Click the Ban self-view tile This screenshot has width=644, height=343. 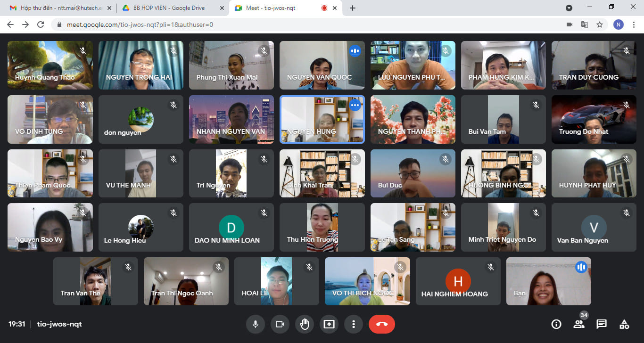(549, 281)
